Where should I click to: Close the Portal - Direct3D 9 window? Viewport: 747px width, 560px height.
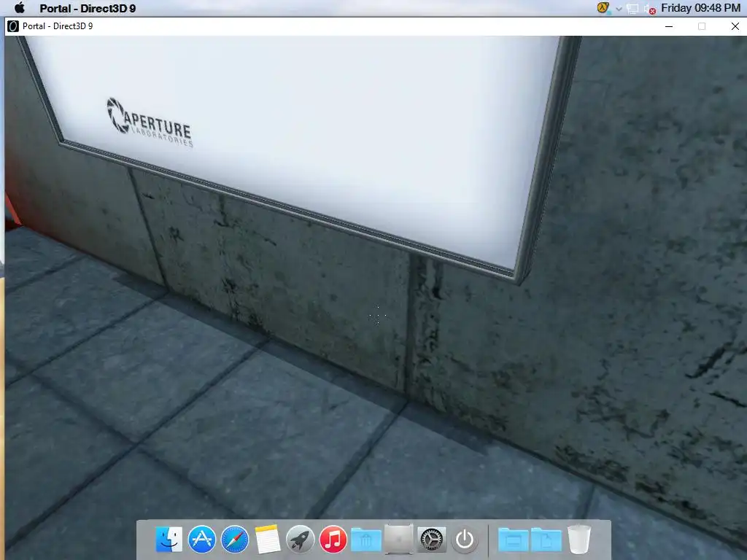coord(735,26)
